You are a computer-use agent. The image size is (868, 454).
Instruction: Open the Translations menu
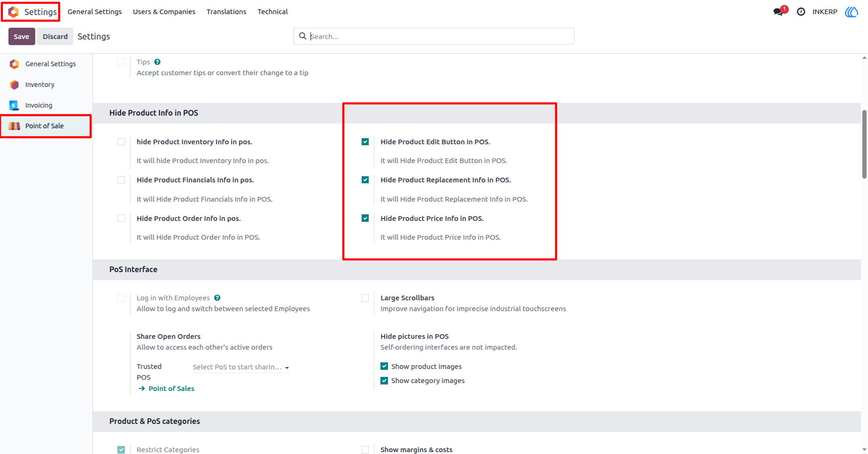point(226,12)
